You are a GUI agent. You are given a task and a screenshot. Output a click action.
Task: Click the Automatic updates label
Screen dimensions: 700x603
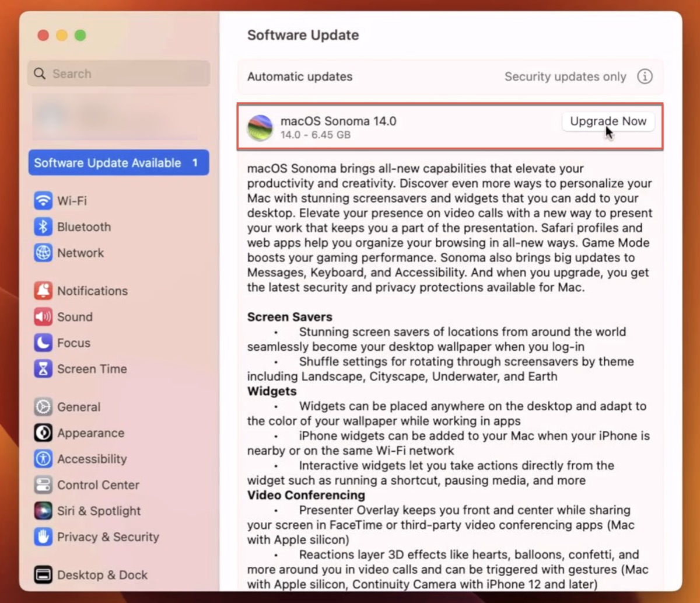300,76
